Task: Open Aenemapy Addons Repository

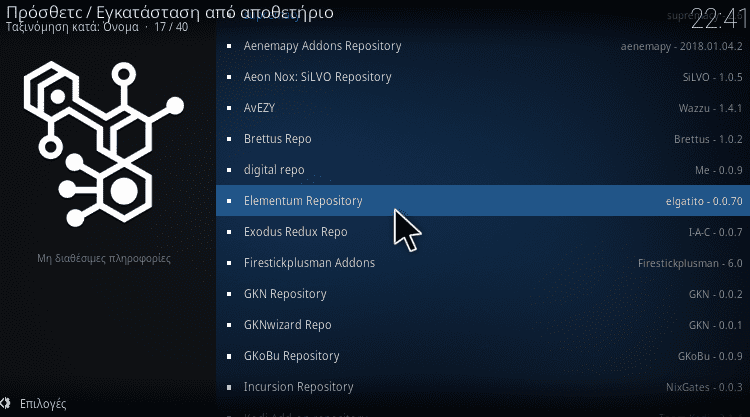Action: 322,46
